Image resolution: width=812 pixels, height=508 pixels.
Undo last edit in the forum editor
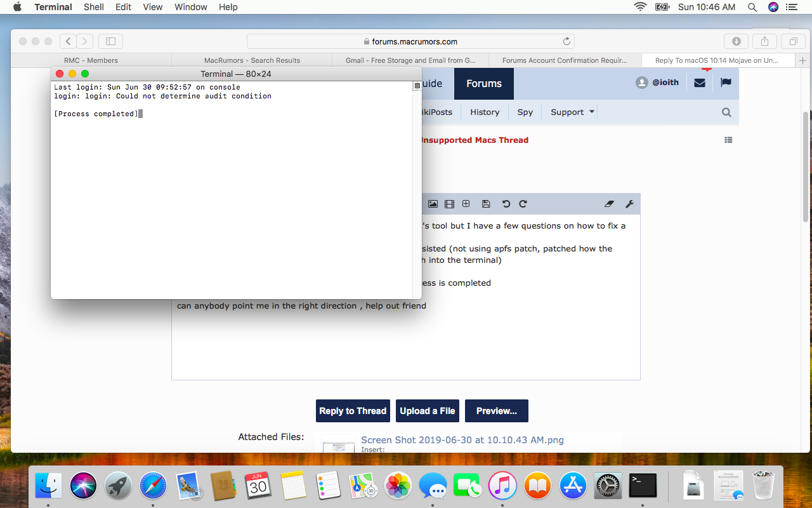point(506,204)
